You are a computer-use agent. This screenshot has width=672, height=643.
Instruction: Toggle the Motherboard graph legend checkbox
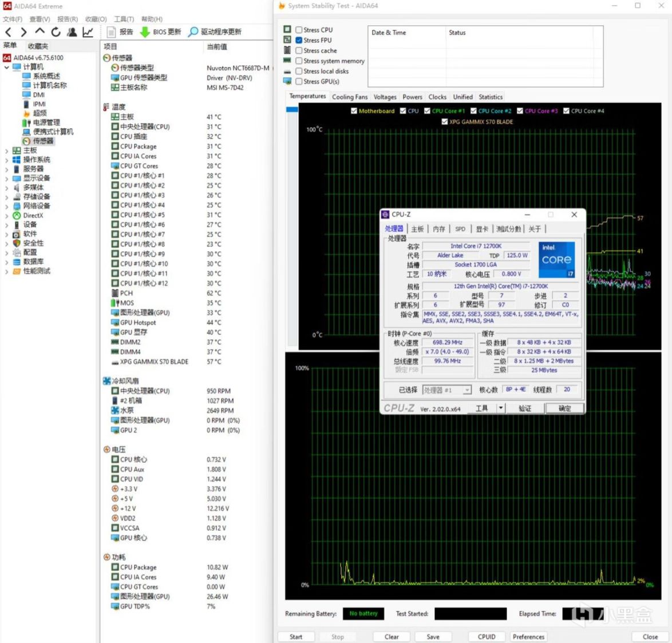[x=354, y=111]
